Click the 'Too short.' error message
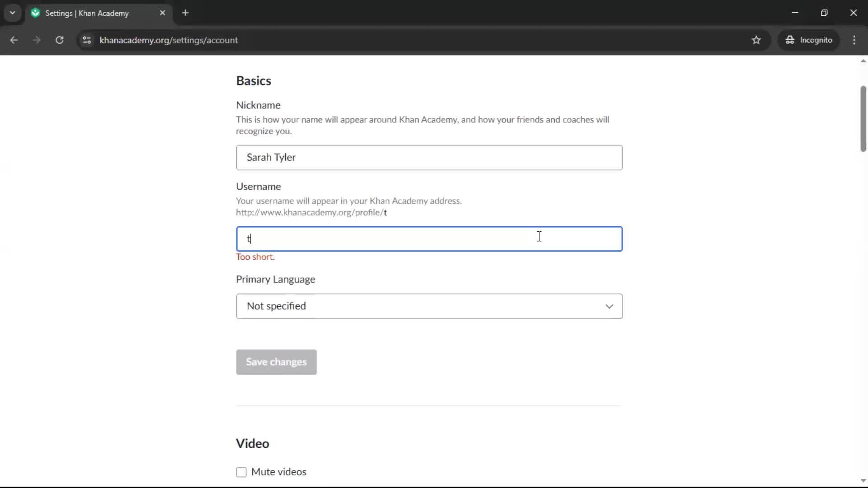This screenshot has height=488, width=868. pyautogui.click(x=255, y=257)
